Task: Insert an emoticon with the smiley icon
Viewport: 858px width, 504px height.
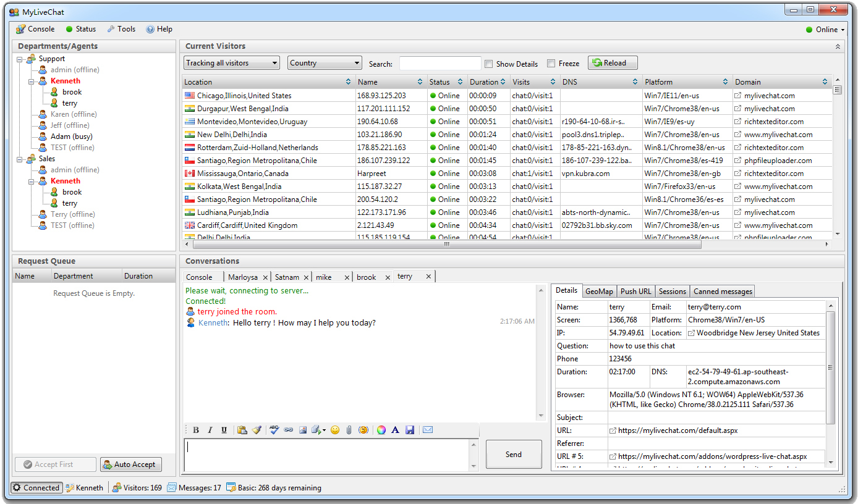Action: (335, 430)
